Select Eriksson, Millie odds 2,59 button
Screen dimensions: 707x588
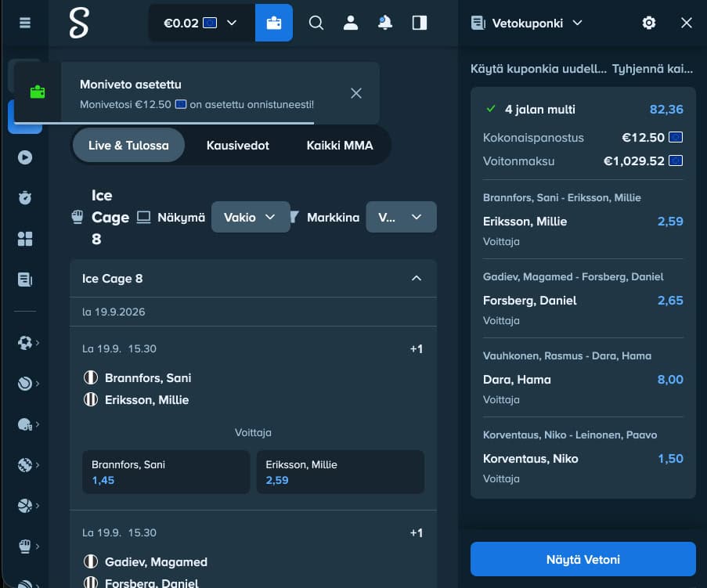[341, 471]
